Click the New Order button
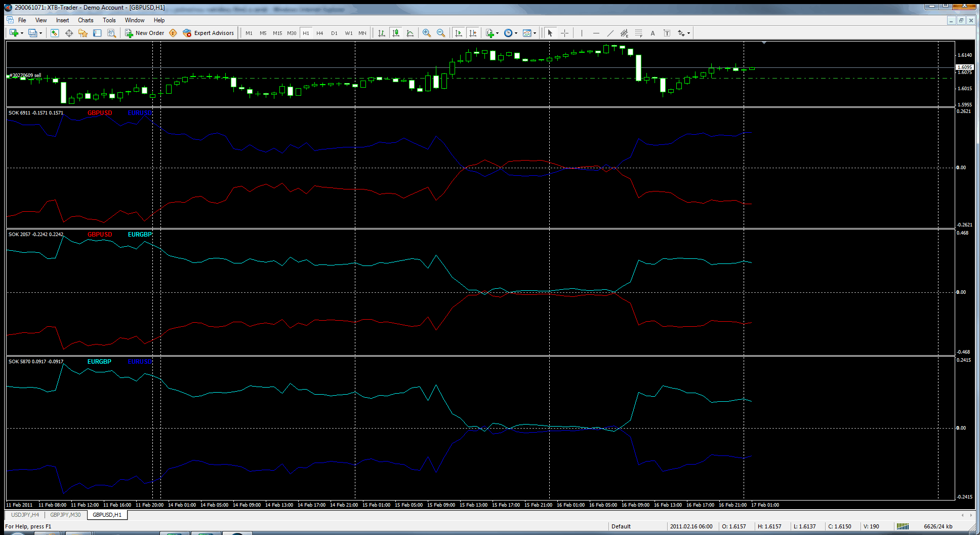The image size is (980, 535). (145, 33)
